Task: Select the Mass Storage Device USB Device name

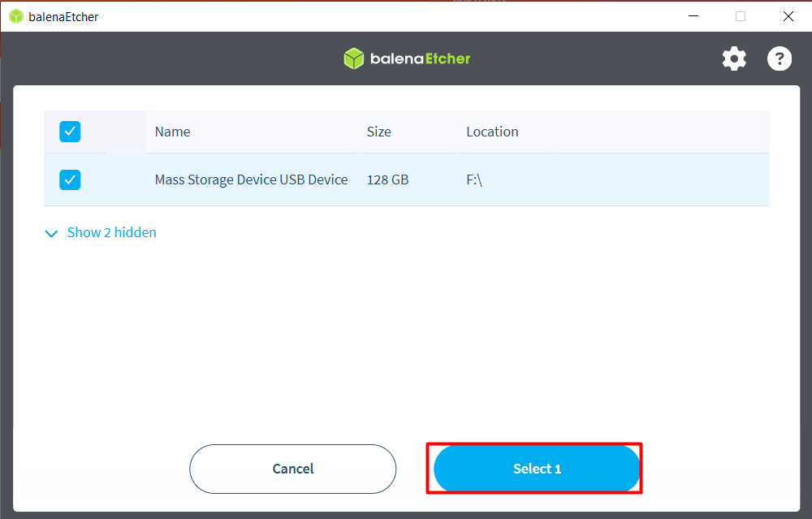Action: click(x=251, y=179)
